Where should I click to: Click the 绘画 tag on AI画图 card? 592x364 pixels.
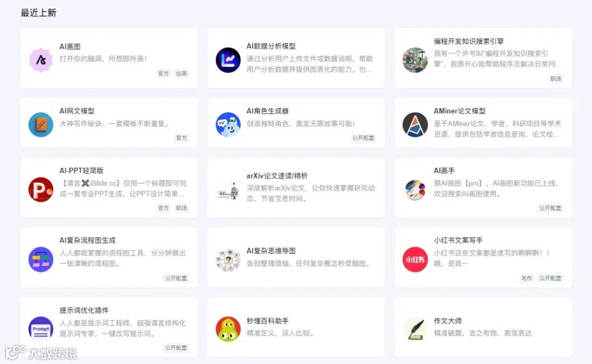(x=181, y=73)
